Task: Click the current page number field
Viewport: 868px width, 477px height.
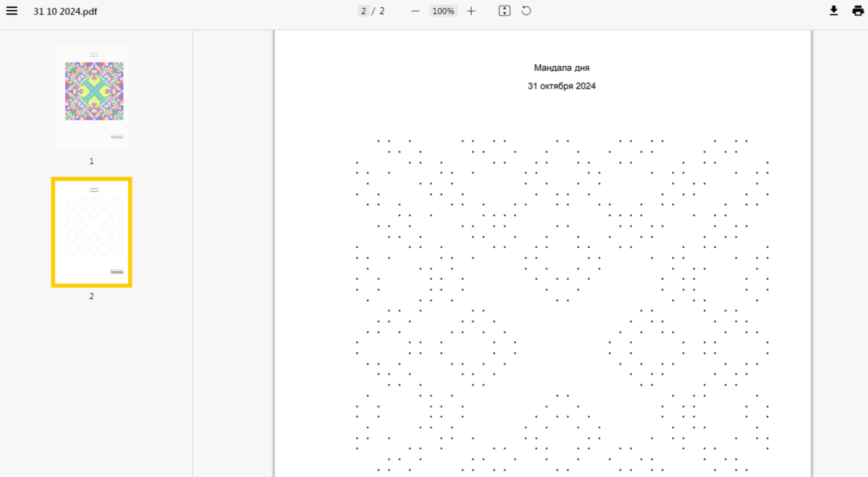Action: (362, 11)
